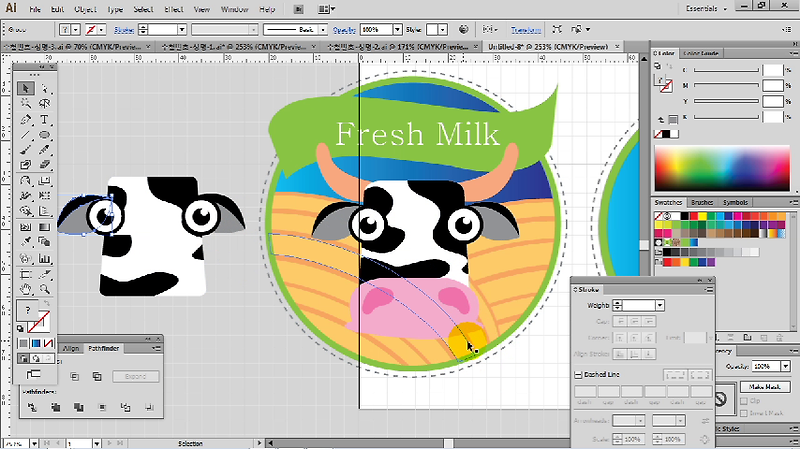Viewport: 800px width, 449px height.
Task: Select the Type tool
Action: click(x=45, y=120)
